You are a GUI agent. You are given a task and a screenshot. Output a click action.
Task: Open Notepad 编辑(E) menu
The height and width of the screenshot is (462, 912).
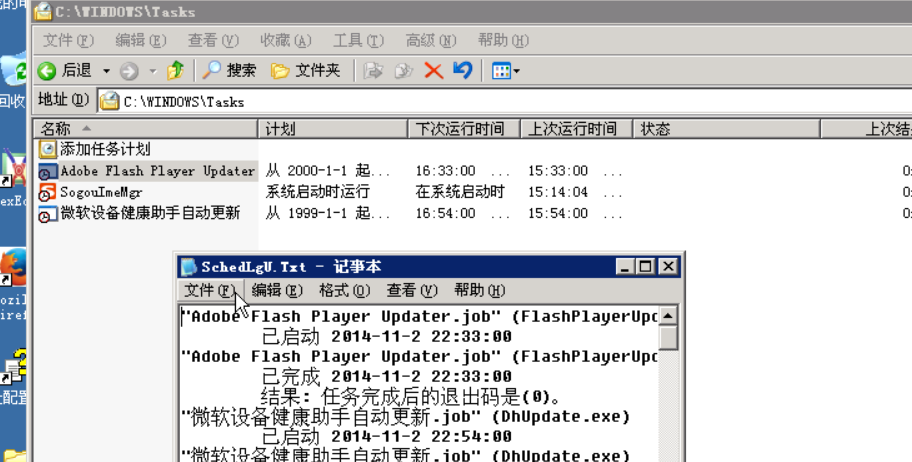pos(277,290)
